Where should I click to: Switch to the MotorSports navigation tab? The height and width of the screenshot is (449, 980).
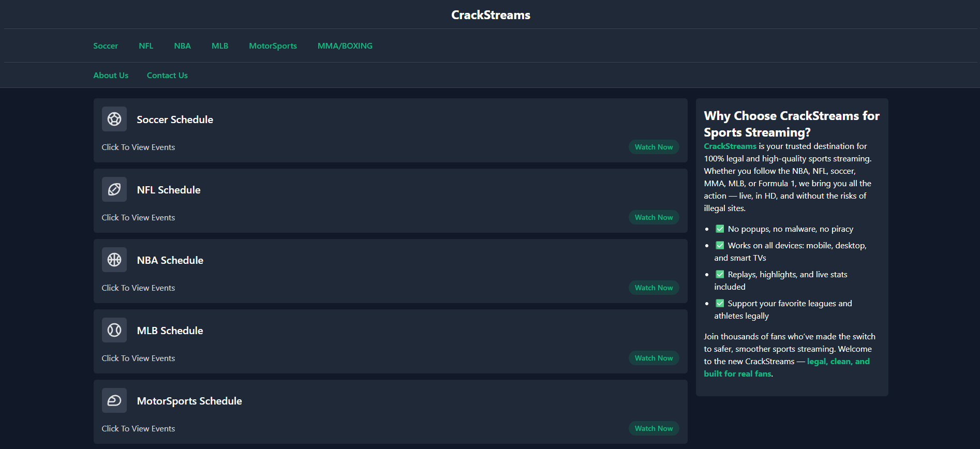click(x=273, y=46)
